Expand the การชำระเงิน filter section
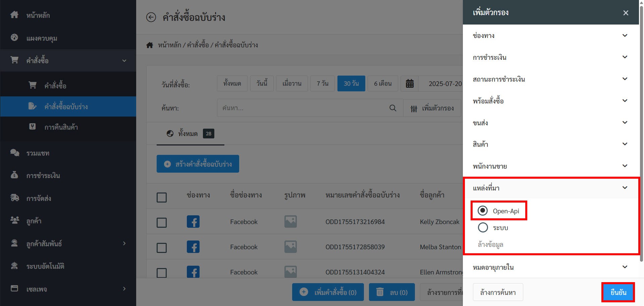The width and height of the screenshot is (644, 306). pyautogui.click(x=551, y=57)
